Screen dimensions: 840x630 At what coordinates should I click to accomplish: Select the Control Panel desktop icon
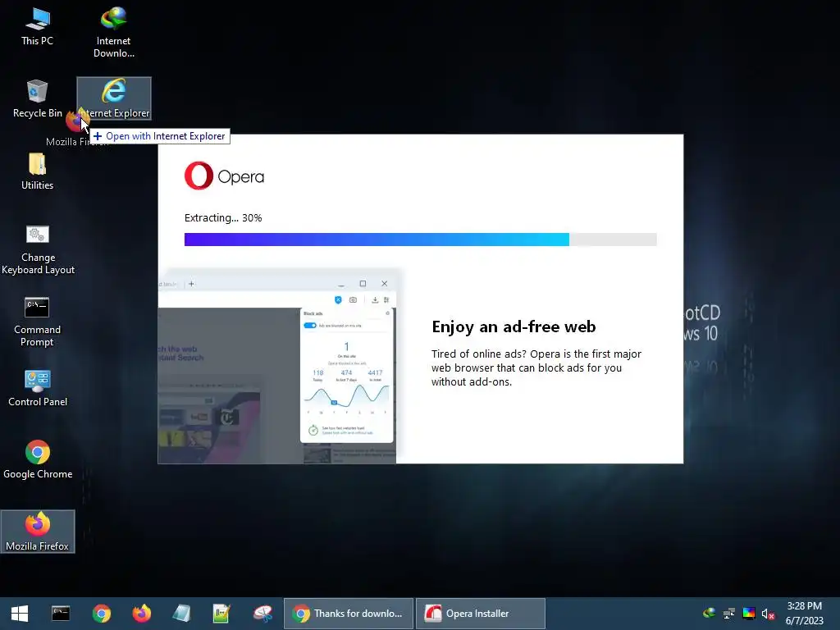pyautogui.click(x=38, y=388)
